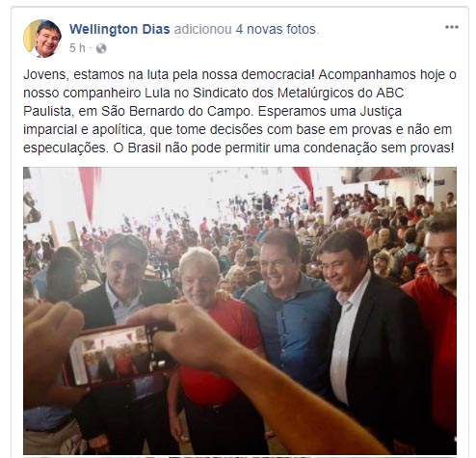The image size is (476, 458).
Task: Open the "4 novas fotos" link
Action: (276, 29)
